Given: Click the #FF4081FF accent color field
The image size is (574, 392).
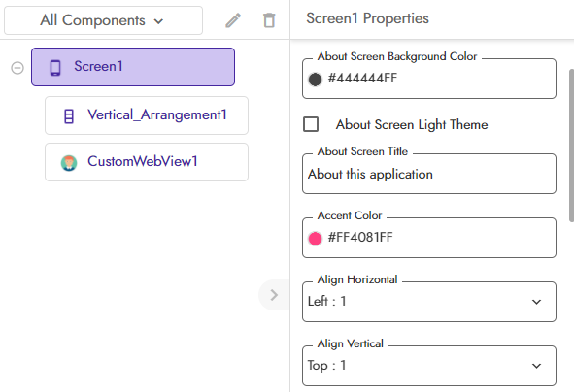Looking at the screenshot, I should coord(429,238).
